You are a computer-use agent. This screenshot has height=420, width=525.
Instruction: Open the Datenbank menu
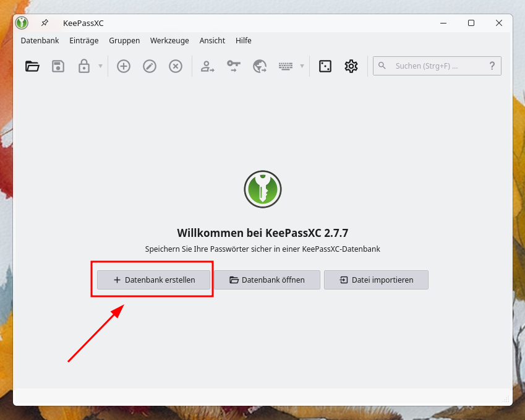pos(40,41)
